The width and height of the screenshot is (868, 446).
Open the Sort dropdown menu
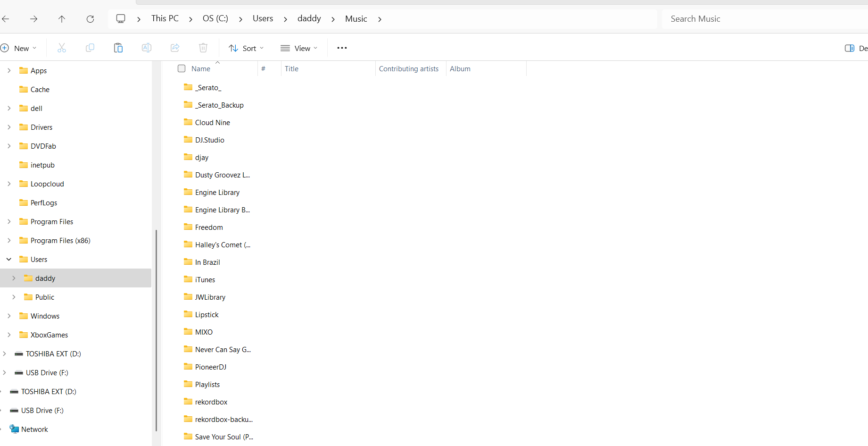point(246,48)
